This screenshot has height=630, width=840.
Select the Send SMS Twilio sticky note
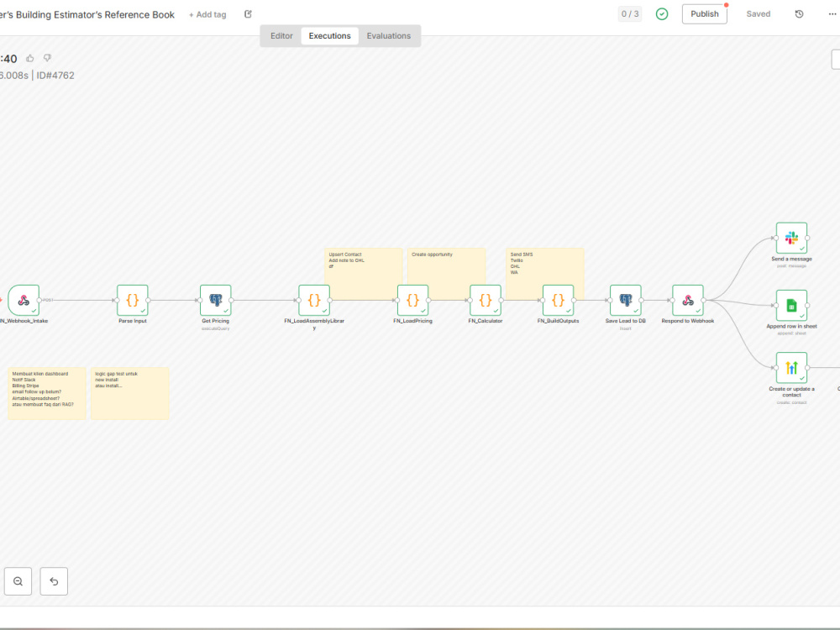pos(545,266)
